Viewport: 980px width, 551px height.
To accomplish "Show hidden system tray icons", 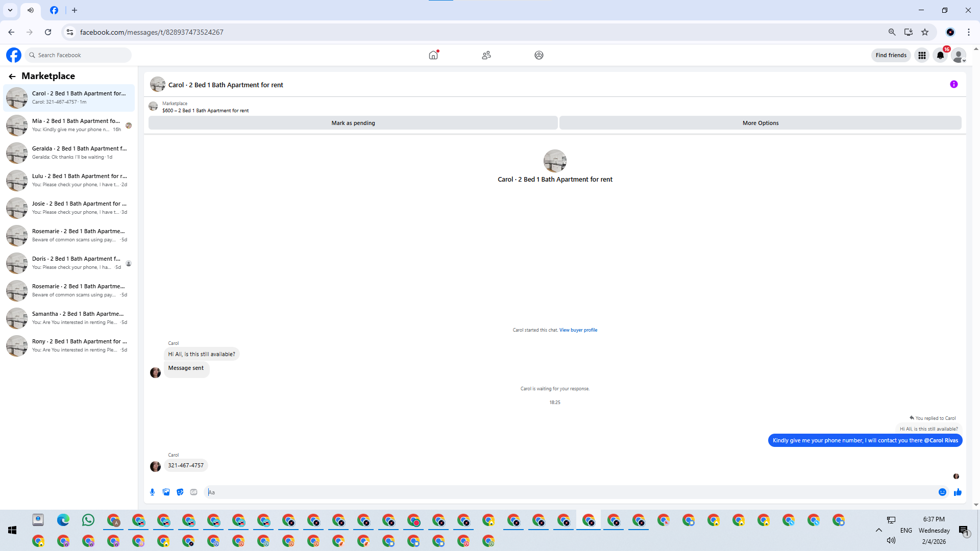I will point(878,530).
